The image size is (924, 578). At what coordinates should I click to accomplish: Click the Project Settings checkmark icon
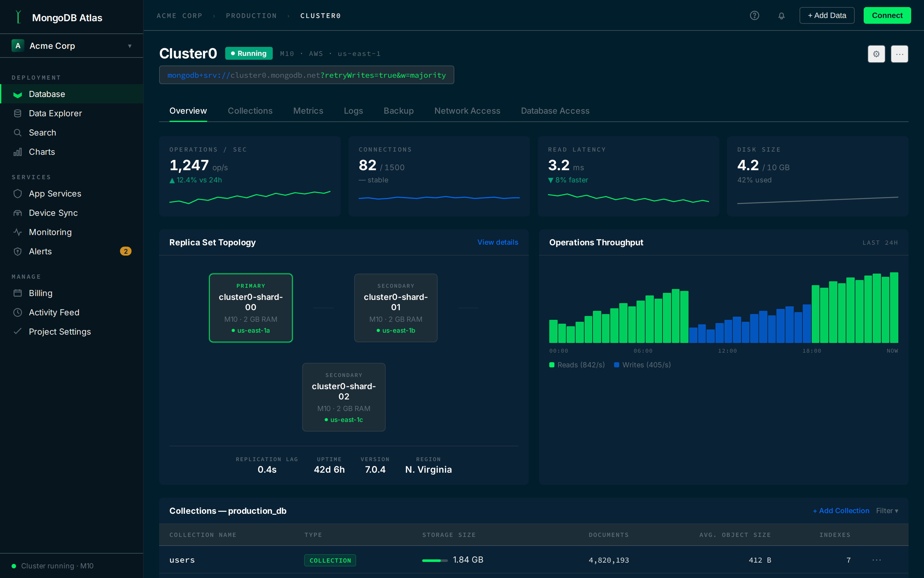18,331
